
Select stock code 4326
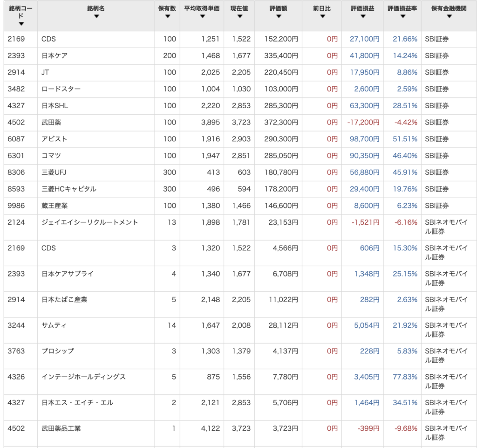pyautogui.click(x=16, y=377)
